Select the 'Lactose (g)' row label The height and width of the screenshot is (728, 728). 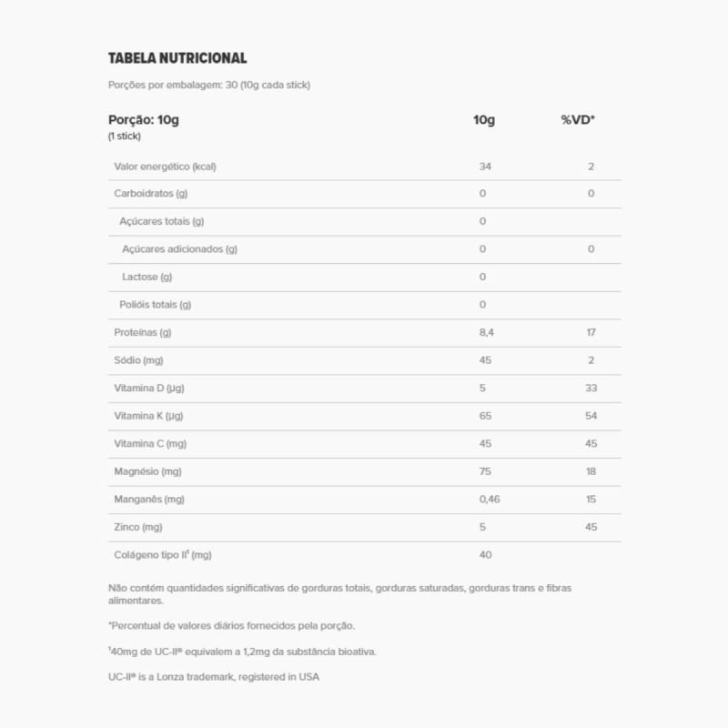pyautogui.click(x=147, y=277)
